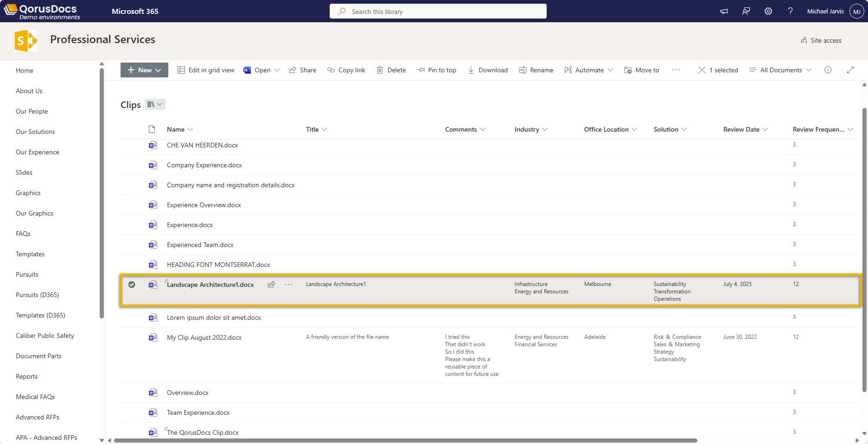Click the Settings gear icon
The image size is (868, 444).
click(768, 11)
